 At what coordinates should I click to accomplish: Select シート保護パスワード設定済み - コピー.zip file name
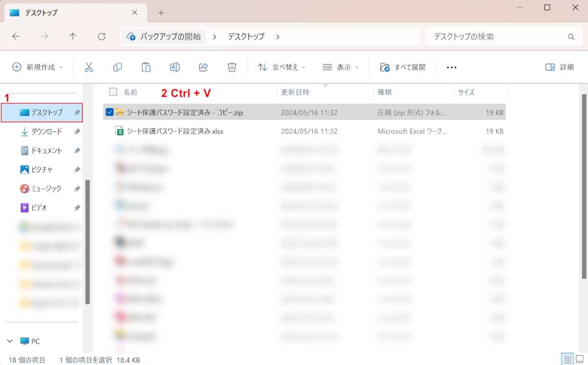coord(185,112)
